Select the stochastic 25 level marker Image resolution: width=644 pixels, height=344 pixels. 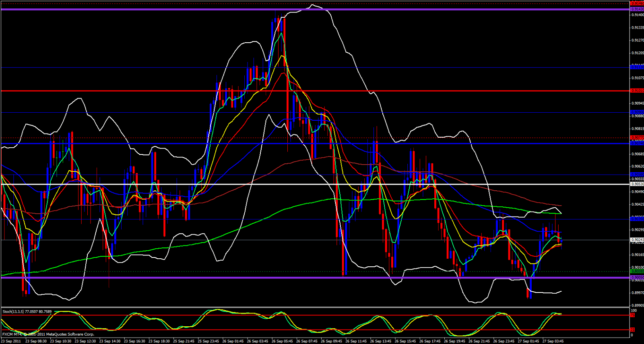click(x=632, y=330)
